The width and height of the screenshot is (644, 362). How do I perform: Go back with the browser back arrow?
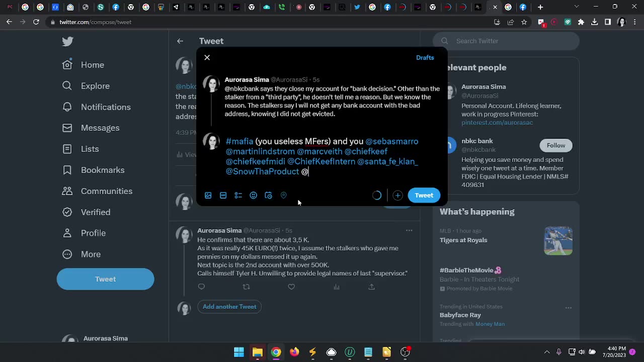click(x=9, y=22)
